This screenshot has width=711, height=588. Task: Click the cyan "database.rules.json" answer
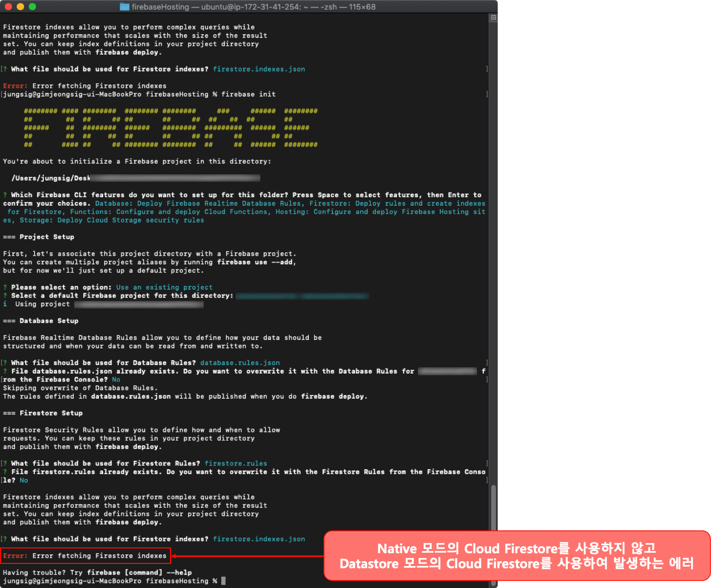tap(240, 363)
